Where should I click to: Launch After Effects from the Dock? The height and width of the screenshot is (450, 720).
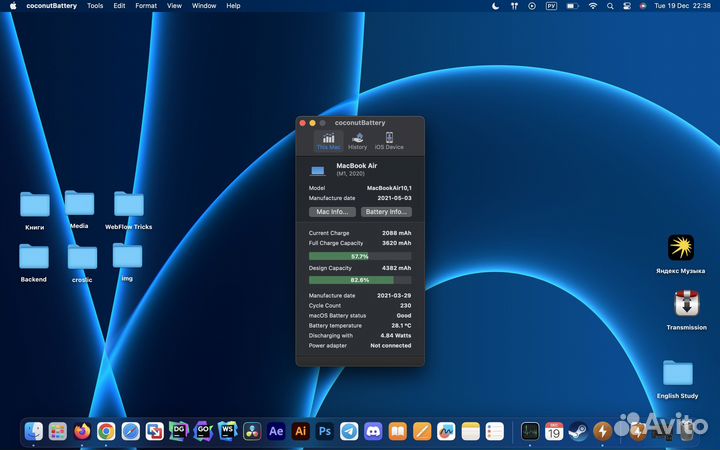click(x=276, y=431)
